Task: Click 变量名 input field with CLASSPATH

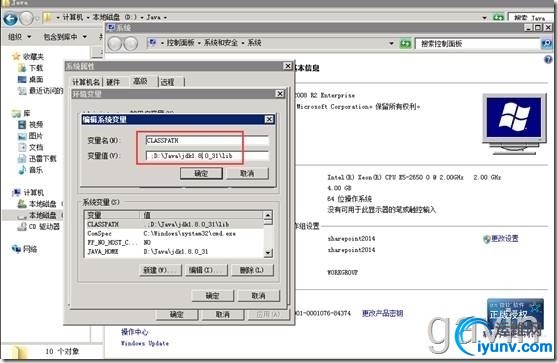Action: [207, 141]
